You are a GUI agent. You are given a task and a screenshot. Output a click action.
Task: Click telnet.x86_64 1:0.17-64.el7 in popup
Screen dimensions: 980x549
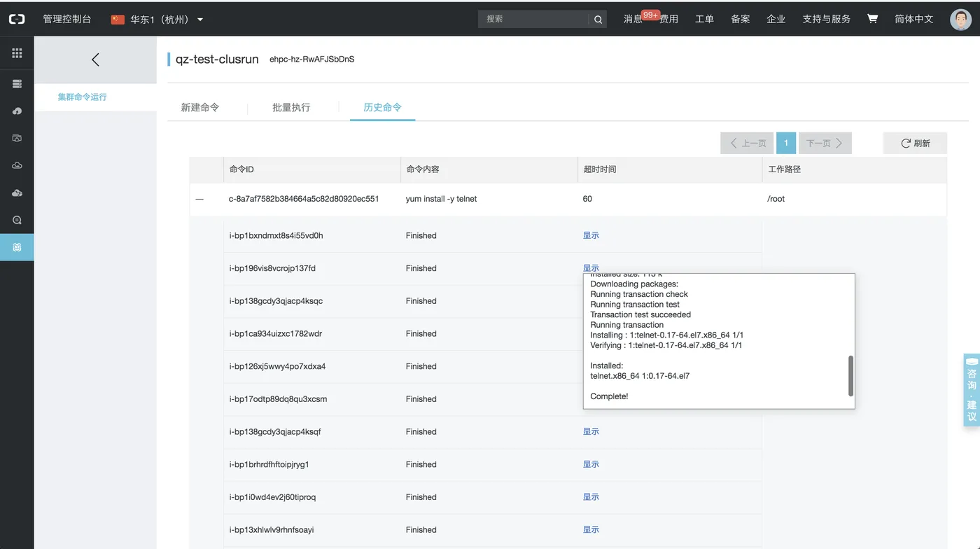click(640, 376)
